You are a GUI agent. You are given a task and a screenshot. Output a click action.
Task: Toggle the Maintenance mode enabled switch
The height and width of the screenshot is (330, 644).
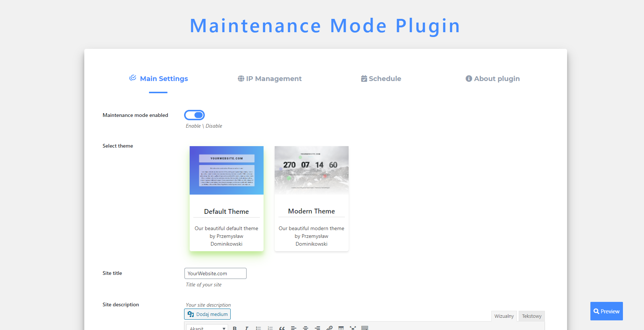[194, 115]
